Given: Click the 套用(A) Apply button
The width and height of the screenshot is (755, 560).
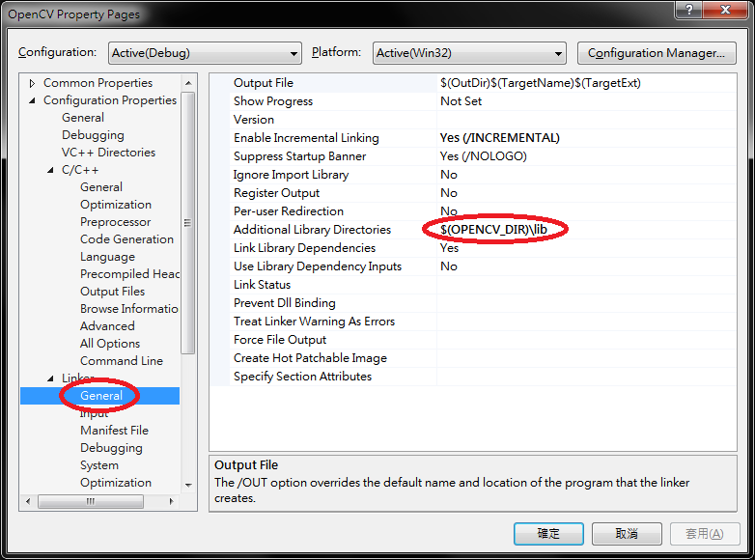Looking at the screenshot, I should [705, 534].
